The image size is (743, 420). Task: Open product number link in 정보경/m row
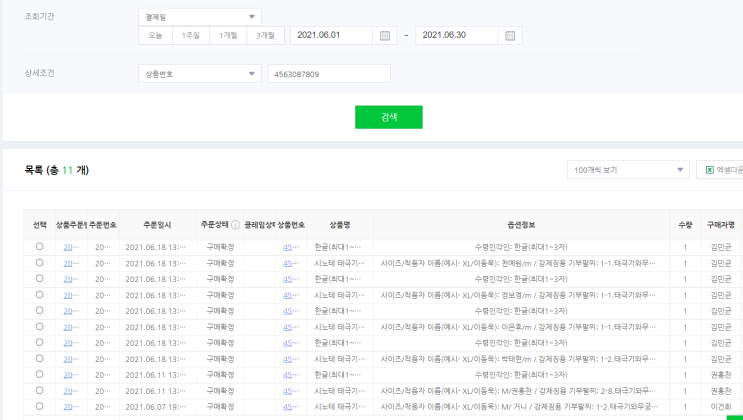(x=288, y=295)
